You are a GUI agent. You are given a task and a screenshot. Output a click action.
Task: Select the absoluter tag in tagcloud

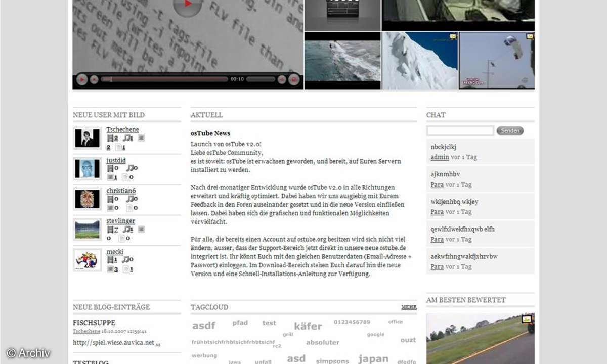(323, 342)
